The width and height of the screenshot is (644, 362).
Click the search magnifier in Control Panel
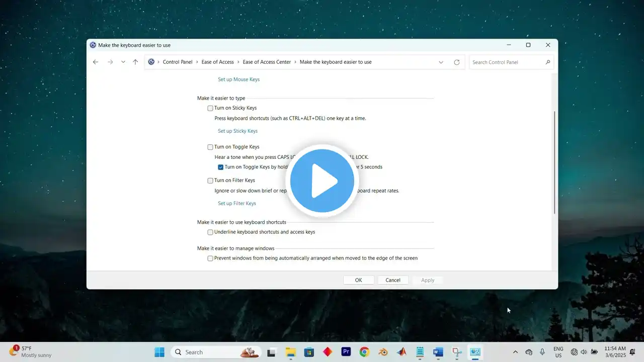pos(548,62)
